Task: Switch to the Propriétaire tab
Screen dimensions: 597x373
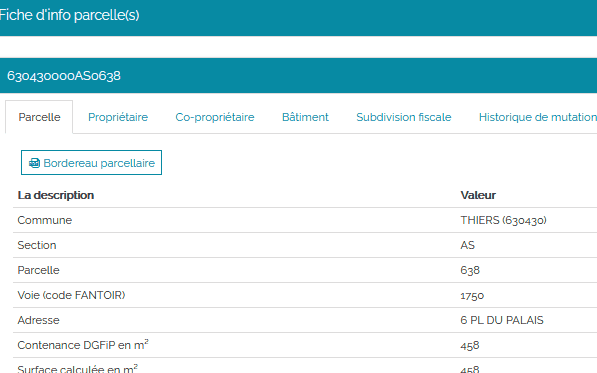Action: coord(118,117)
